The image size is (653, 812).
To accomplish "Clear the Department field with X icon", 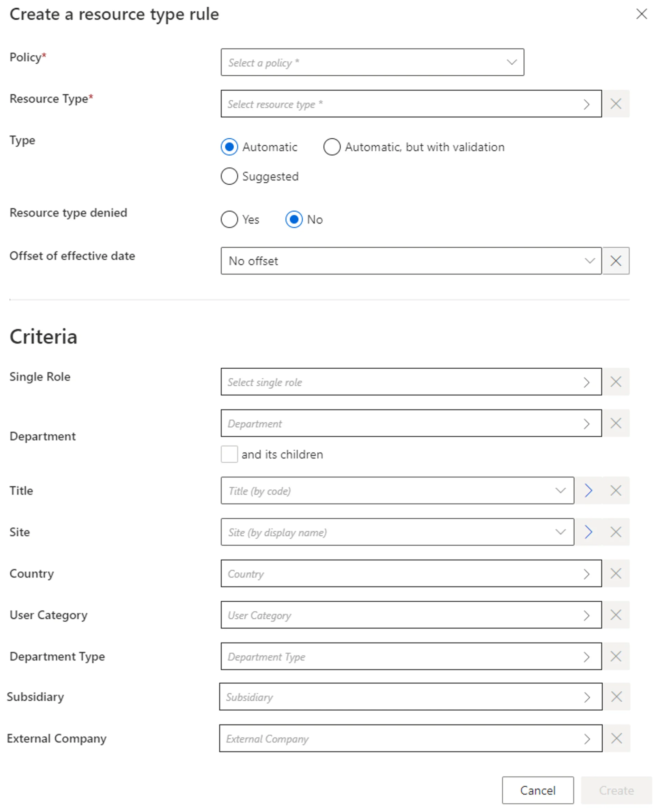I will [x=616, y=423].
